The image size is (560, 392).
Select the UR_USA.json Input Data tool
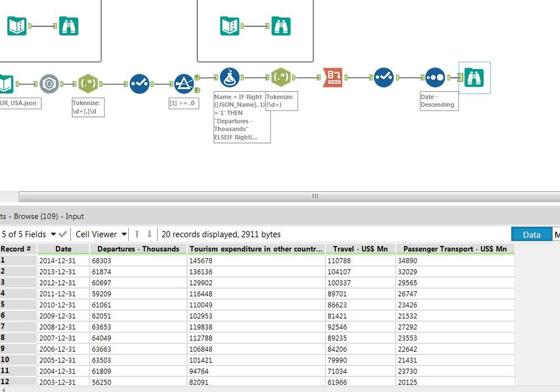coord(6,84)
